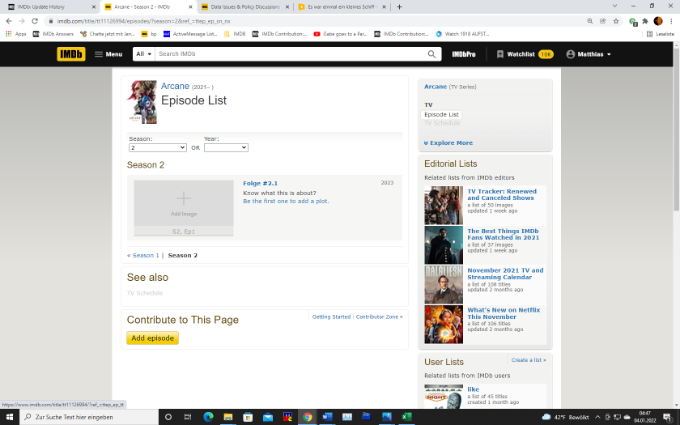This screenshot has height=425, width=680.
Task: Click the Windows Start button
Action: click(x=8, y=416)
